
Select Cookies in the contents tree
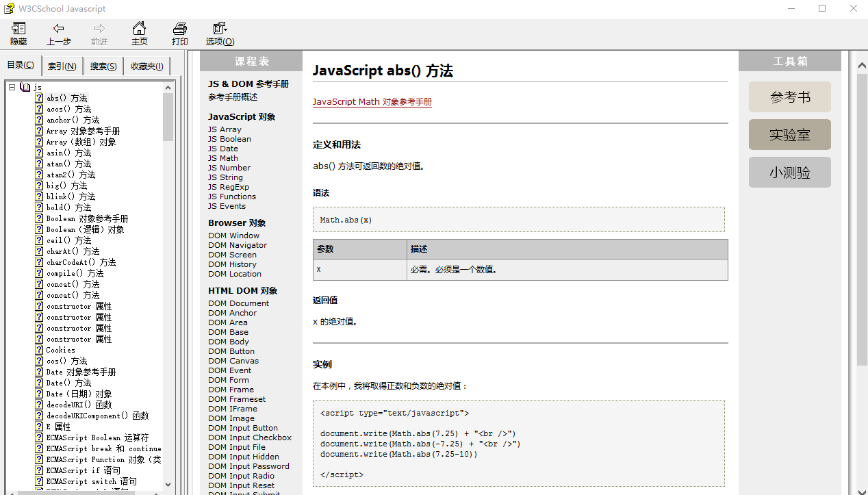tap(60, 350)
